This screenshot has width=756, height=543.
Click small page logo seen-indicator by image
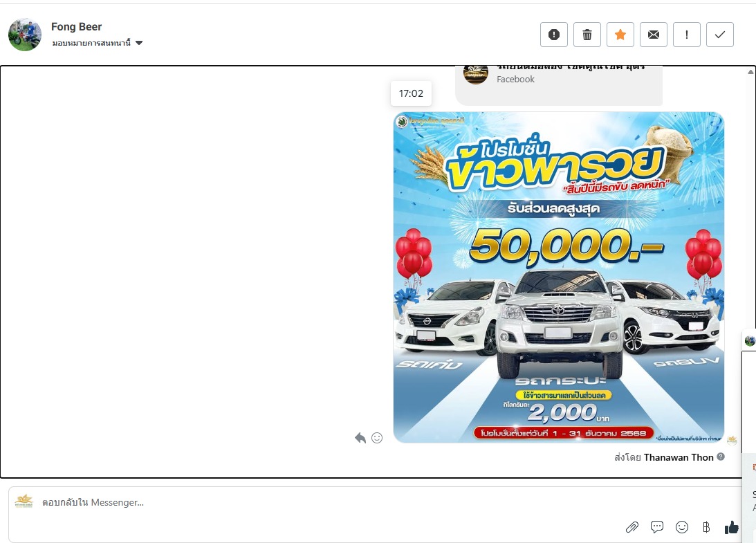point(732,439)
